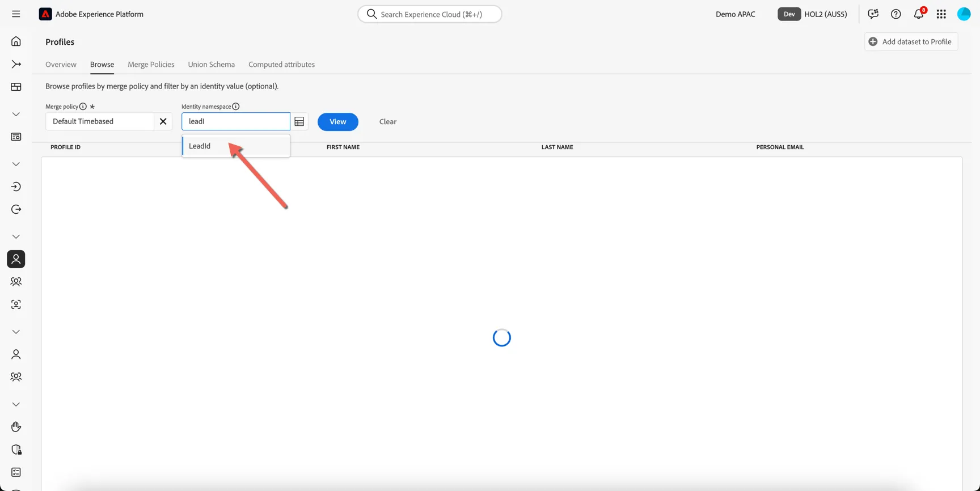Click the PERSONAL EMAIL column header
980x491 pixels.
(780, 147)
